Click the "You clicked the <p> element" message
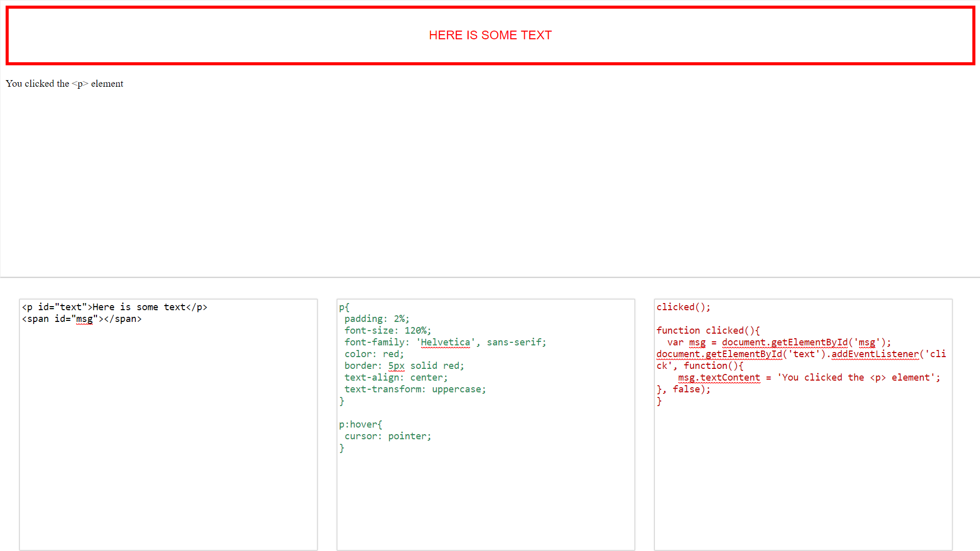The height and width of the screenshot is (551, 980). (64, 84)
